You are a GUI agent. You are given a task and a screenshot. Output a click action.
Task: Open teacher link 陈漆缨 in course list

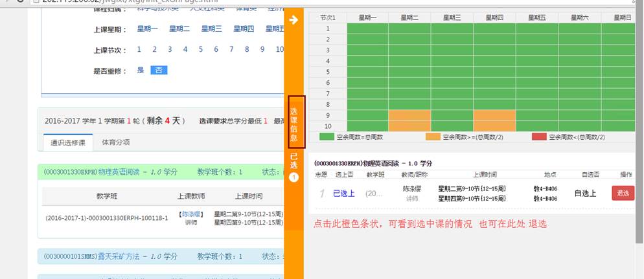click(191, 214)
